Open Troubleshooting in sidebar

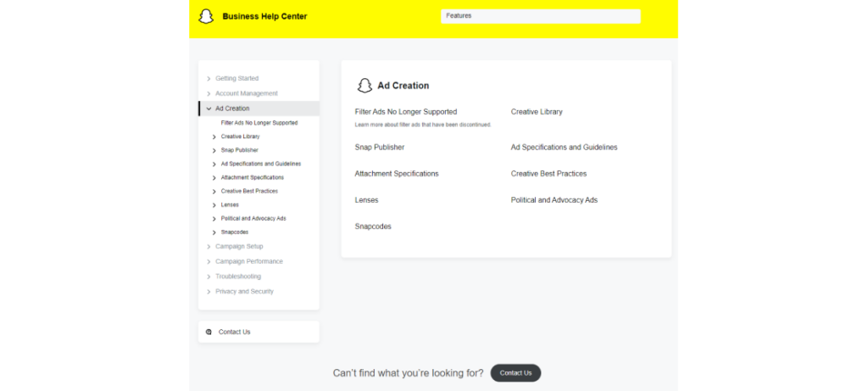coord(238,276)
